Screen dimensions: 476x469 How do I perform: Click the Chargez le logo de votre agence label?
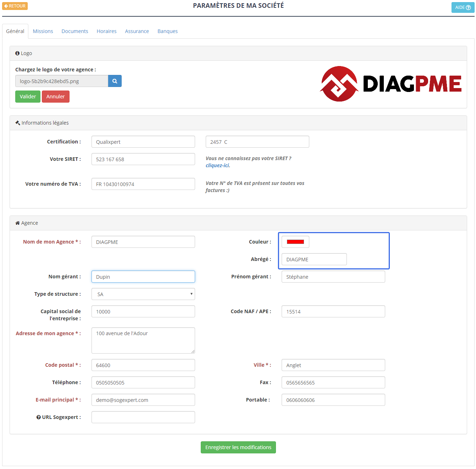[56, 70]
